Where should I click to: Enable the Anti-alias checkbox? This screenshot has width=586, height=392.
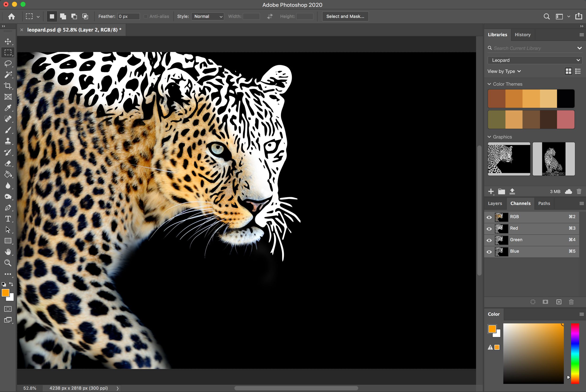tap(146, 16)
